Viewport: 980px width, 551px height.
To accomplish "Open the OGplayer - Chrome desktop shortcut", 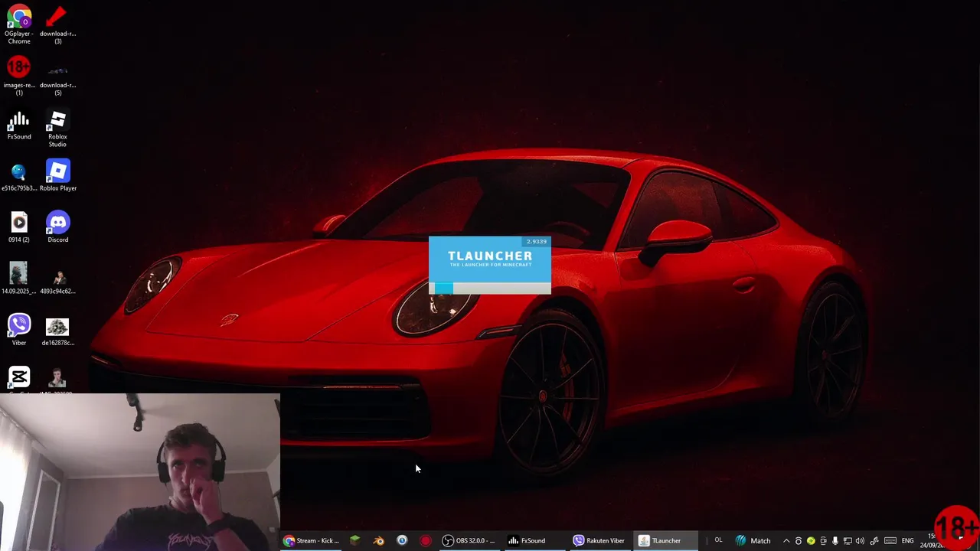I will pos(19,24).
